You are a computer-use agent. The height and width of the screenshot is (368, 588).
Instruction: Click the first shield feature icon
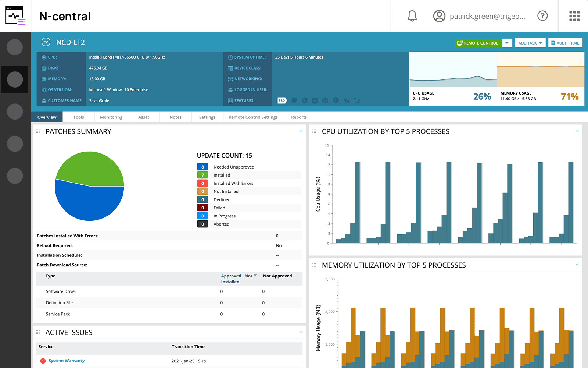[x=294, y=100]
